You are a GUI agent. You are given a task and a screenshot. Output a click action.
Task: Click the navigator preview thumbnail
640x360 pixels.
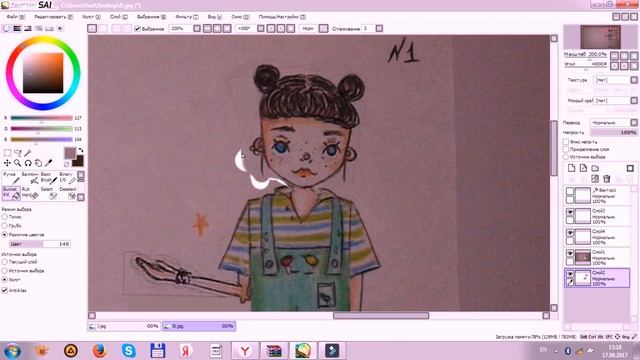(x=600, y=37)
